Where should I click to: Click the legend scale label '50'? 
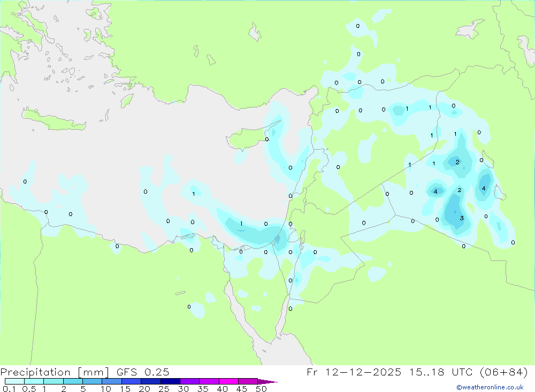click(261, 389)
